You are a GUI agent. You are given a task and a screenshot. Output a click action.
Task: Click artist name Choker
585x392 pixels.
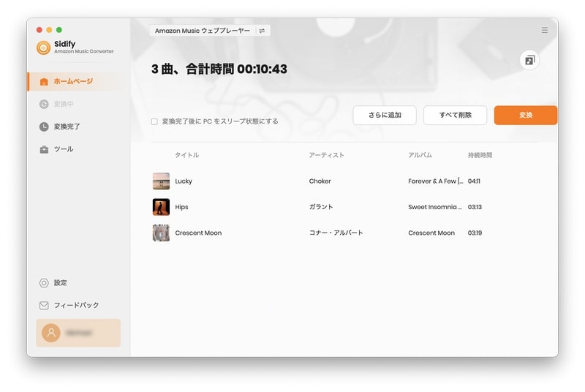pyautogui.click(x=320, y=181)
